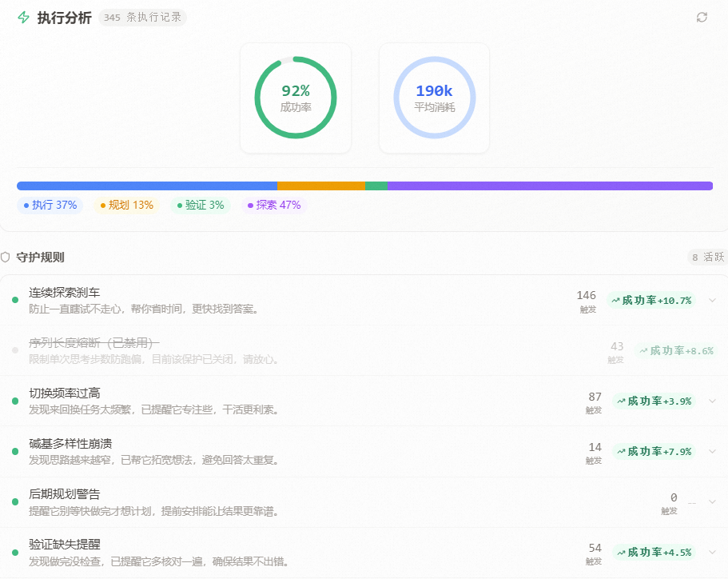Click the 成功率+3.9% badge of 切换频率过高
728x579 pixels.
[x=654, y=401]
